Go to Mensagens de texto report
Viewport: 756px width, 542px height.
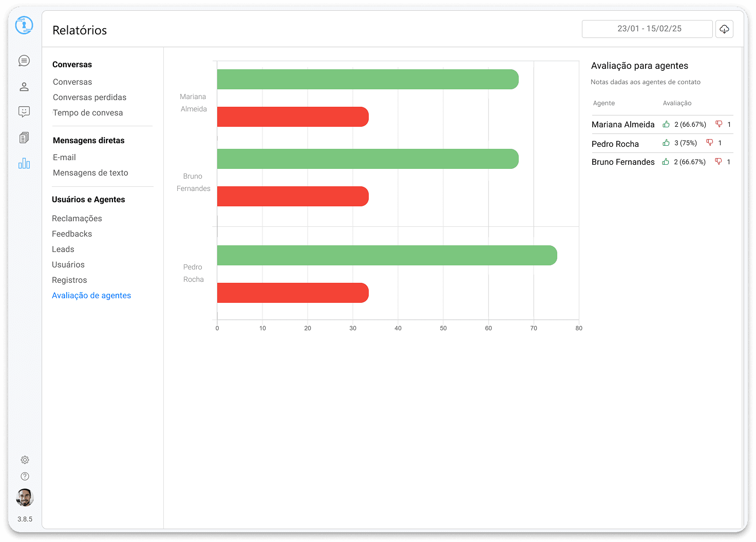(x=90, y=173)
